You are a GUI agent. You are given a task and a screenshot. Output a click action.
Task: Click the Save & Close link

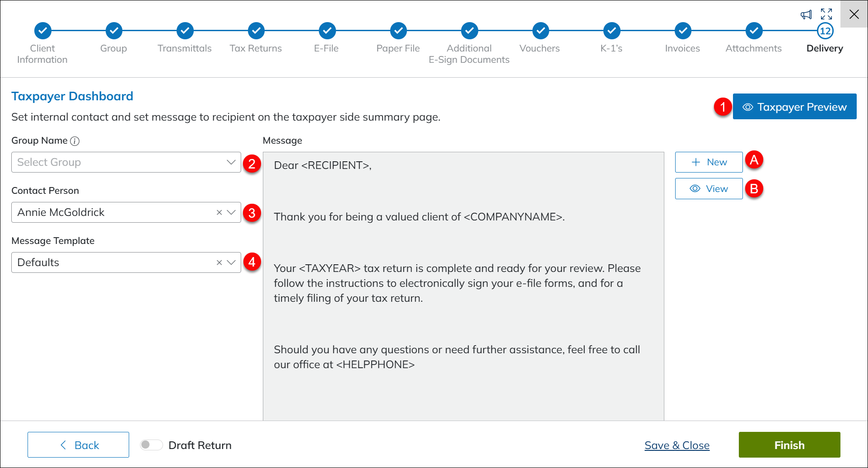point(677,445)
